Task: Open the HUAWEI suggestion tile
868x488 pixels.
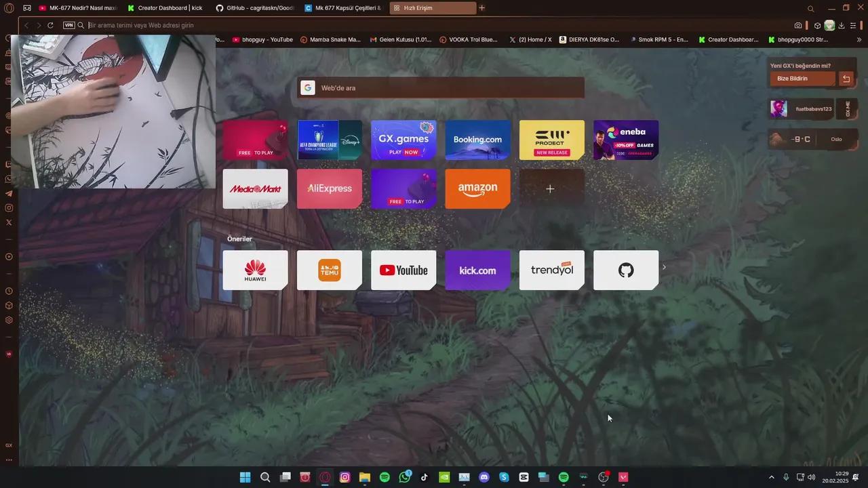Action: pyautogui.click(x=256, y=270)
